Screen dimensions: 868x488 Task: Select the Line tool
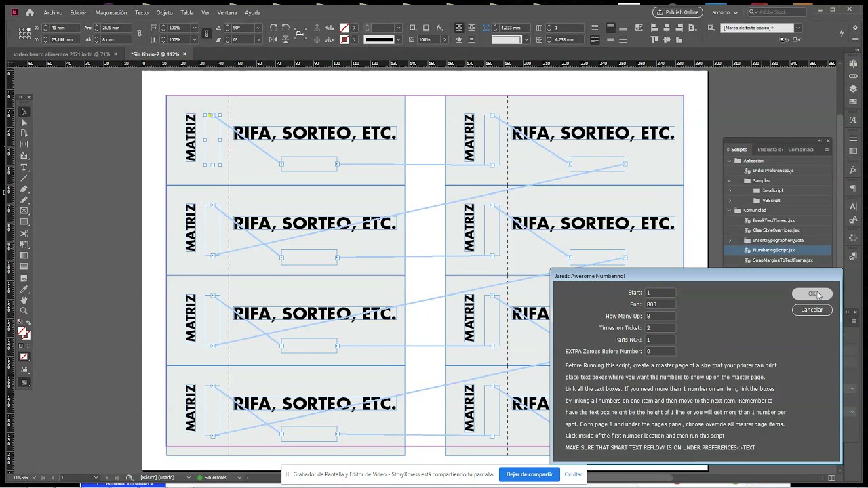[24, 178]
